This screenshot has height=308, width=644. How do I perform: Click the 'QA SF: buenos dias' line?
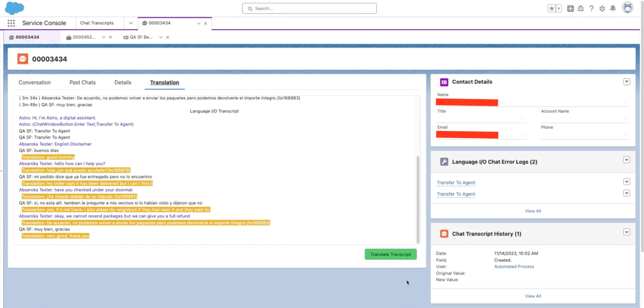click(x=39, y=151)
